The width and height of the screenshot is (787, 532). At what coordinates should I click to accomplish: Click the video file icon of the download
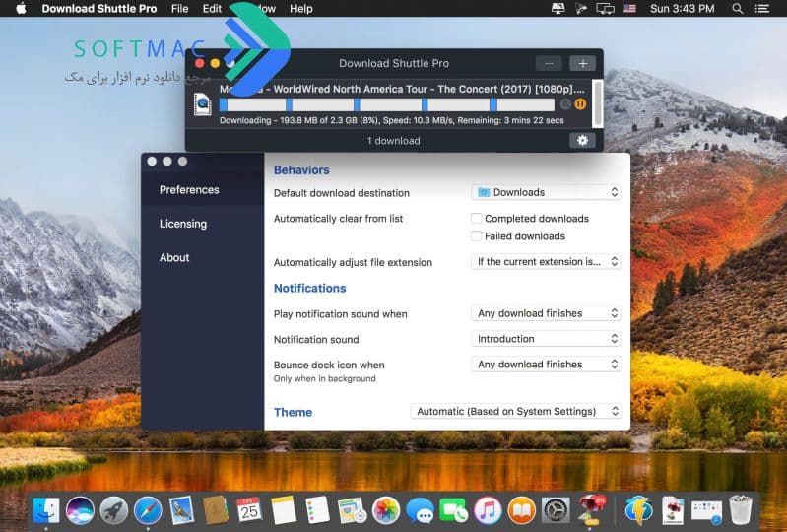coord(203,104)
